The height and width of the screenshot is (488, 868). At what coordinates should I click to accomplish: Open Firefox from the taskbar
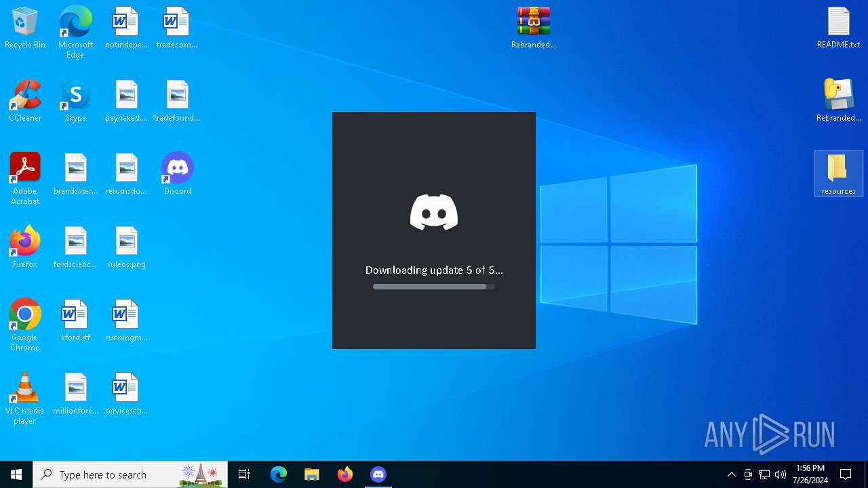(345, 474)
